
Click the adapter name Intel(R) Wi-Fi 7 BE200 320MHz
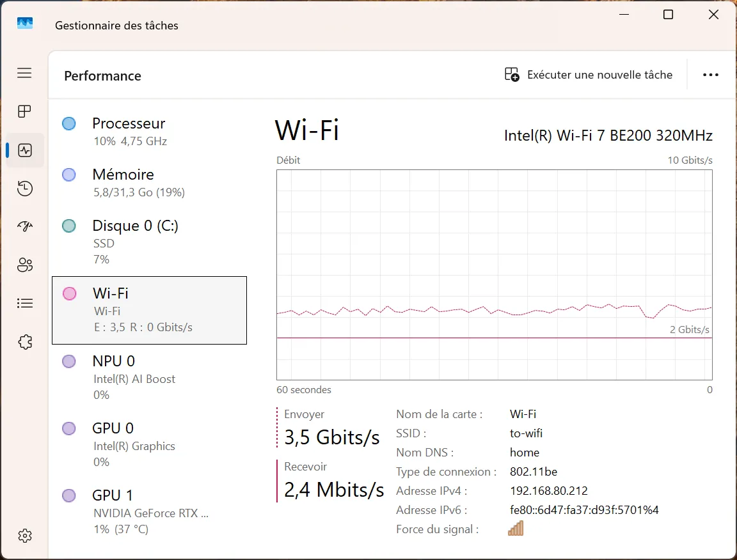point(608,136)
